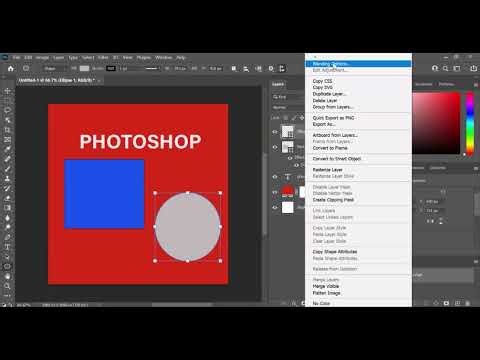Click the share icon at top right
This screenshot has height=360, width=480.
(x=473, y=68)
